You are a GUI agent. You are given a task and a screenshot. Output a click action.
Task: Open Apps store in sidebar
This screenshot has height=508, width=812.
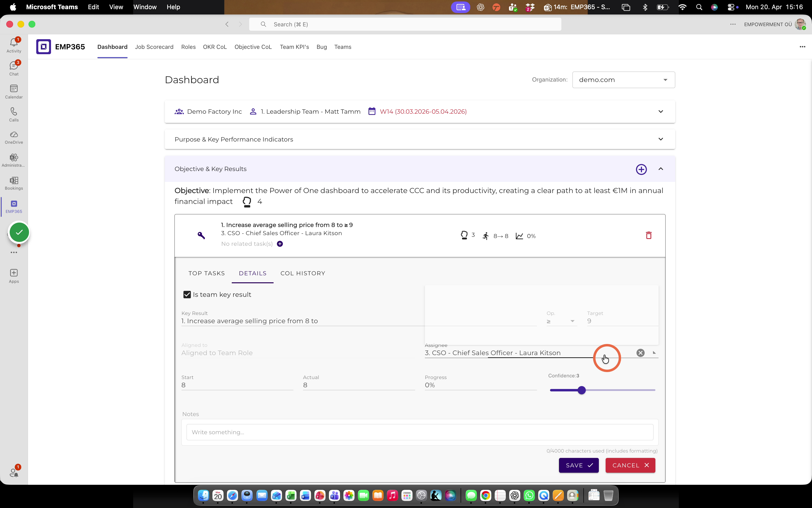14,276
